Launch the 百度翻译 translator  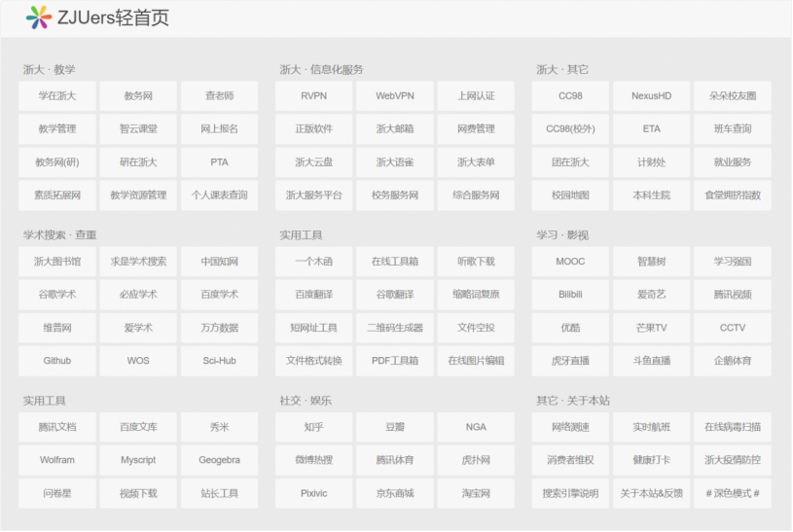tap(313, 295)
